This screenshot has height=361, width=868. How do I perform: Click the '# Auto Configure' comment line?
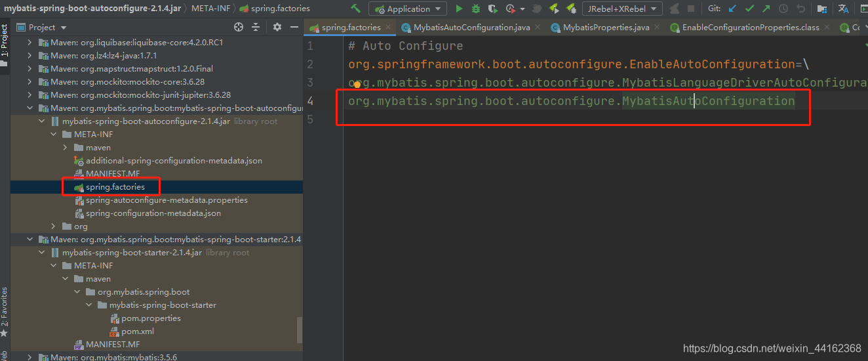(x=405, y=46)
